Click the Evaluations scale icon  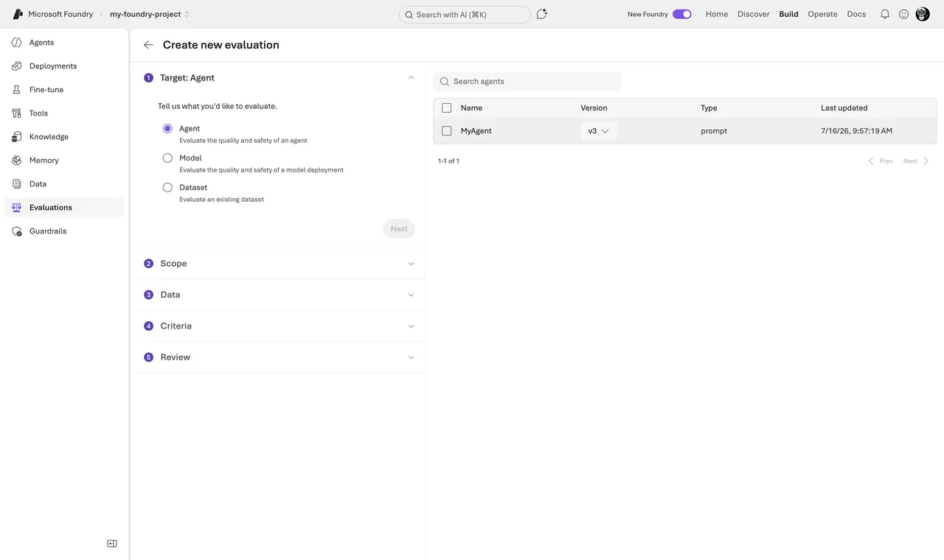[x=16, y=208]
